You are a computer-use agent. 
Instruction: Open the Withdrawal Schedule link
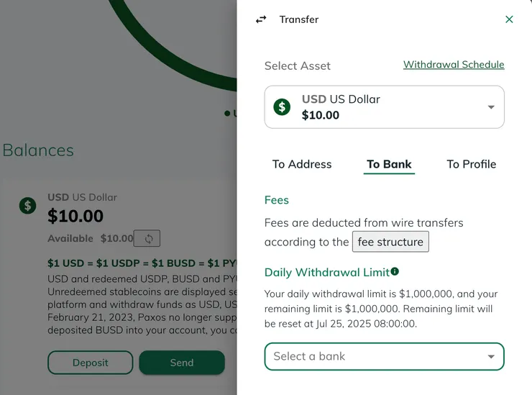click(x=454, y=65)
